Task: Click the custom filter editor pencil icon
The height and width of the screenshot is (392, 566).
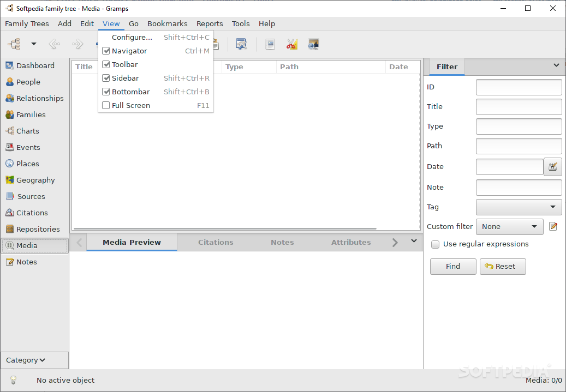Action: coord(553,226)
